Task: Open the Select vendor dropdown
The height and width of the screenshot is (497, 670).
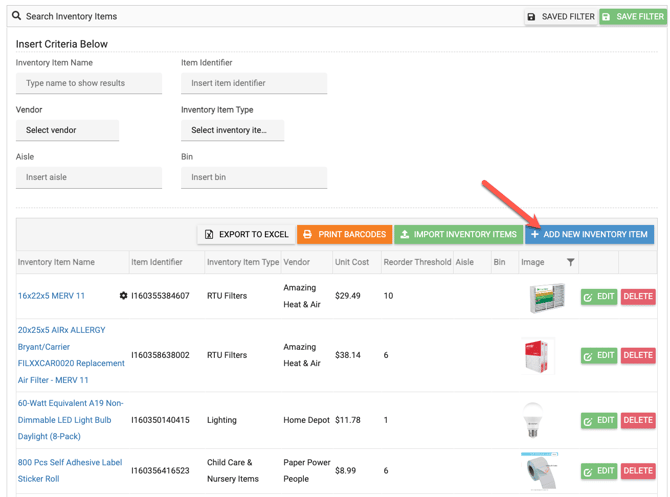Action: pos(67,130)
